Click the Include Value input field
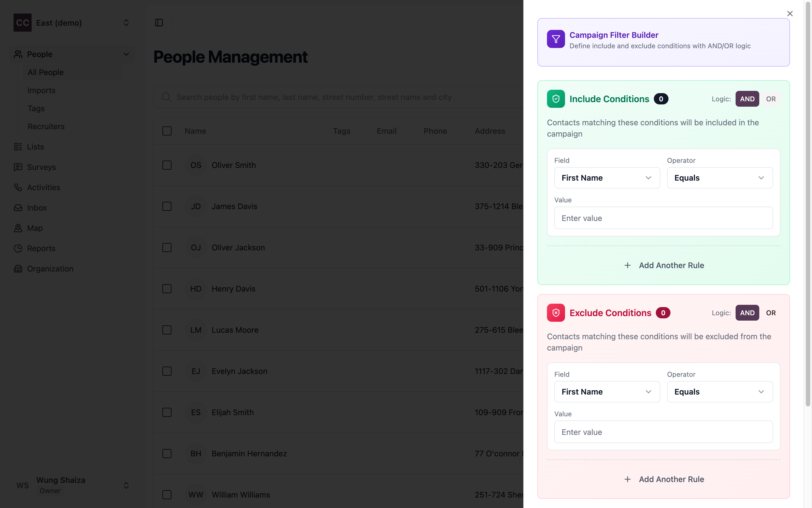Viewport: 812px width, 508px height. (663, 218)
